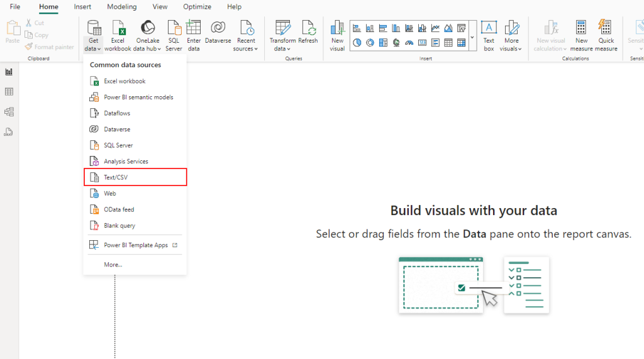The height and width of the screenshot is (359, 644).
Task: Click the Refresh button
Action: 308,33
